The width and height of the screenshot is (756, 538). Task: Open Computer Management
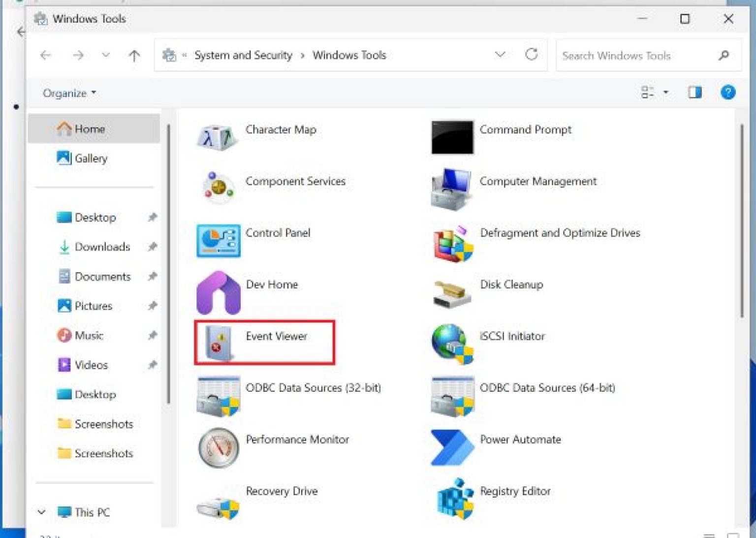[x=537, y=181]
